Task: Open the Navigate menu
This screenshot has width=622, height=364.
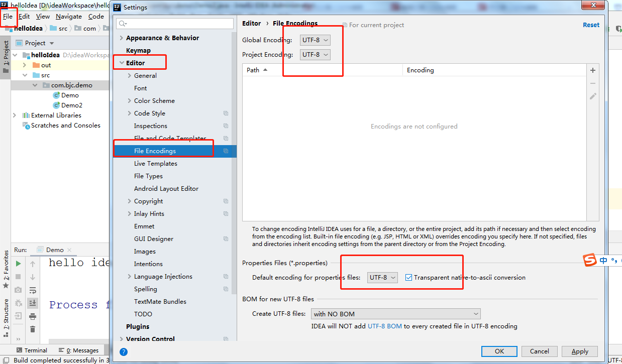Action: (69, 17)
